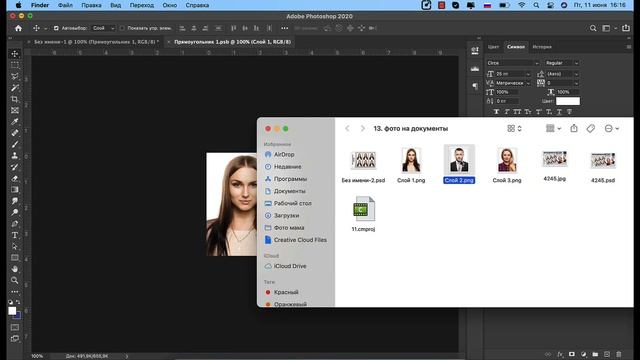Select the Horizontal Type tool
640x360 pixels.
(15, 235)
